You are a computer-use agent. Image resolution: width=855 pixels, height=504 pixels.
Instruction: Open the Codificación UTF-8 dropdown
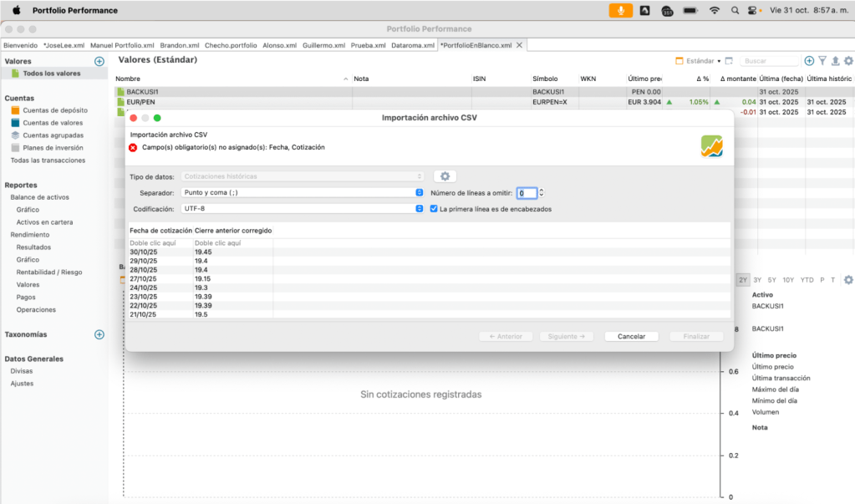click(x=303, y=209)
